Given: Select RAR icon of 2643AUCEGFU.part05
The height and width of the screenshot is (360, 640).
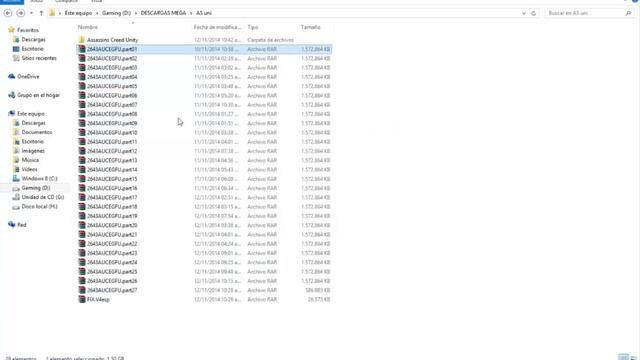Looking at the screenshot, I should 82,86.
